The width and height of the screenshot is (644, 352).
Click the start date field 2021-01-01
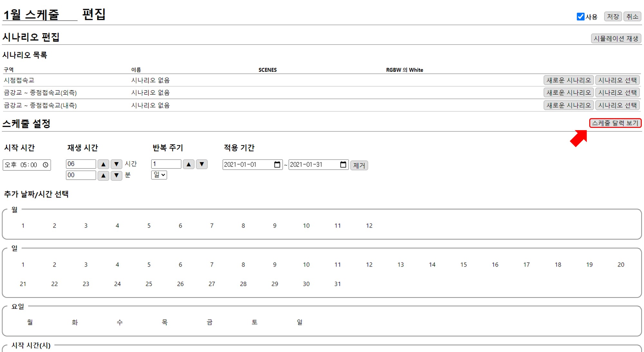point(252,165)
